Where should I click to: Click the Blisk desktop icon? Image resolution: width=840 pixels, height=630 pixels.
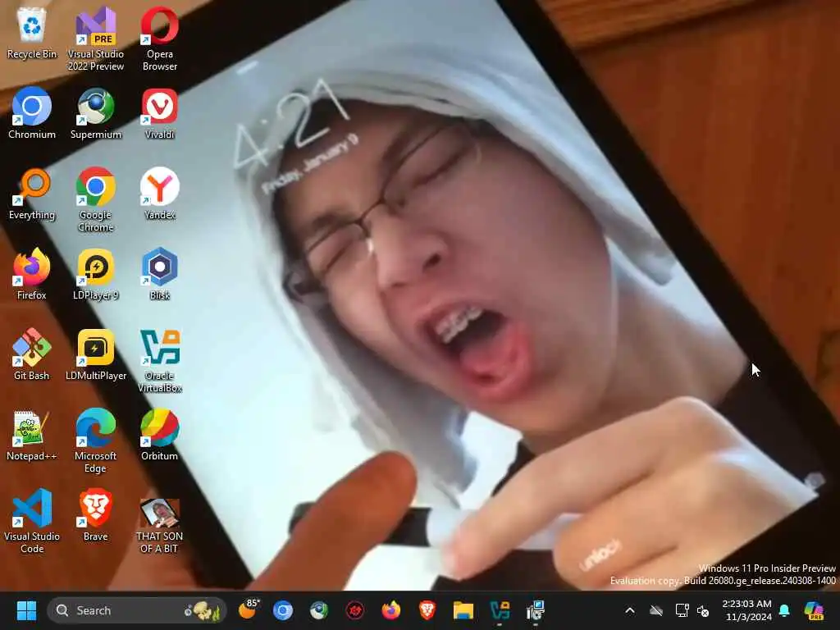click(x=160, y=274)
